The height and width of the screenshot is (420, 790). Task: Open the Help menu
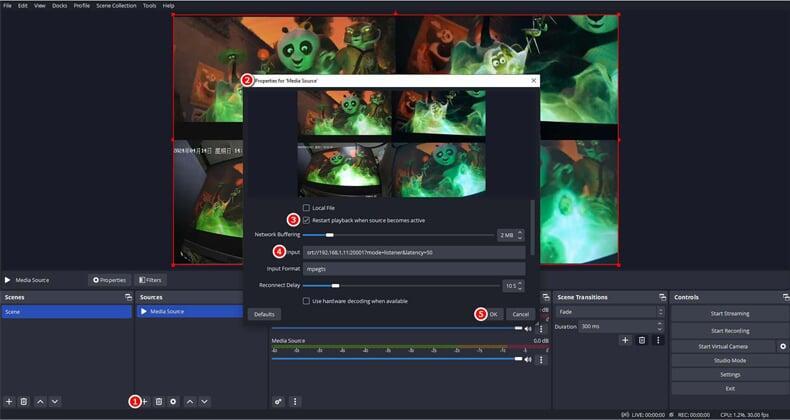click(168, 6)
